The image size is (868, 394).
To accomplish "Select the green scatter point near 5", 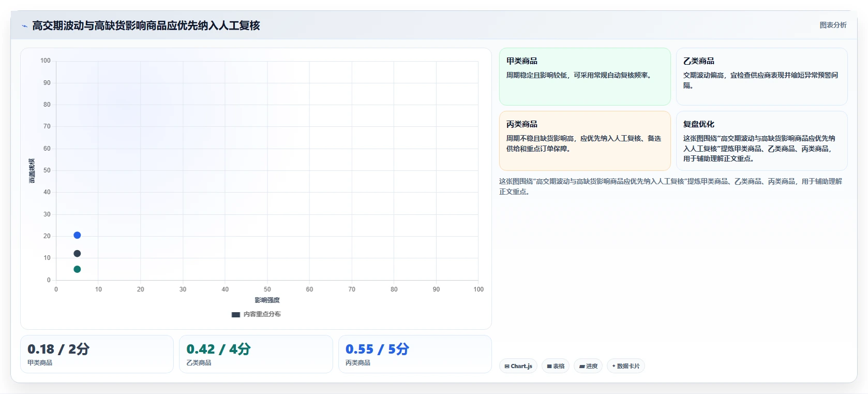I will coord(77,269).
